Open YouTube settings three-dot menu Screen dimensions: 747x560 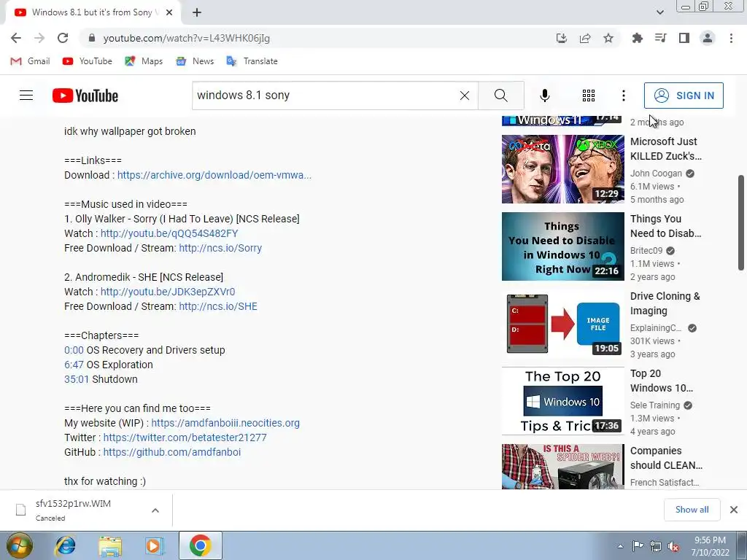[x=624, y=96]
